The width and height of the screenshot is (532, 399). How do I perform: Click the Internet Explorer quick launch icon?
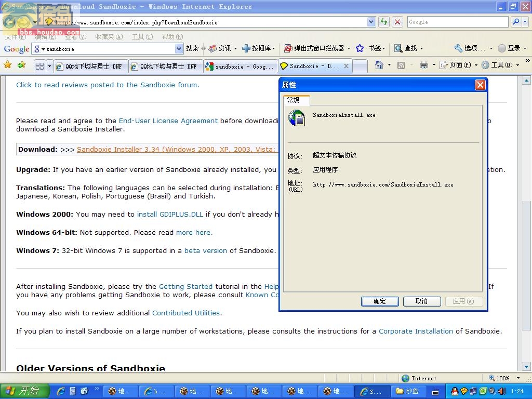[61, 391]
